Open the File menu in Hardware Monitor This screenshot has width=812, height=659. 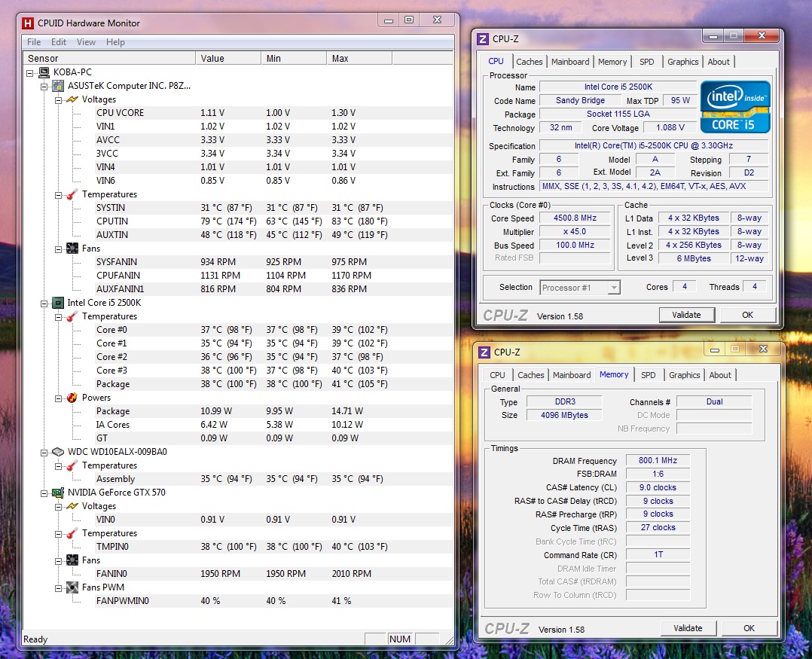point(34,42)
